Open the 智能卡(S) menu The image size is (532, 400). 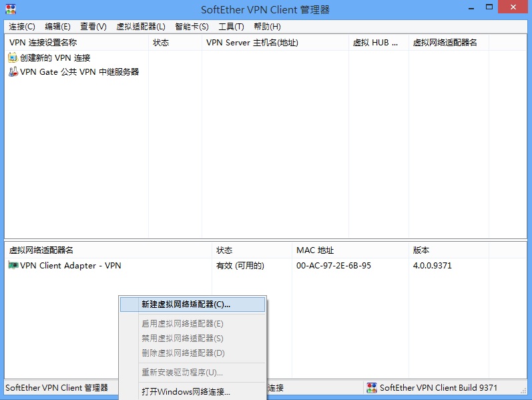[x=192, y=27]
